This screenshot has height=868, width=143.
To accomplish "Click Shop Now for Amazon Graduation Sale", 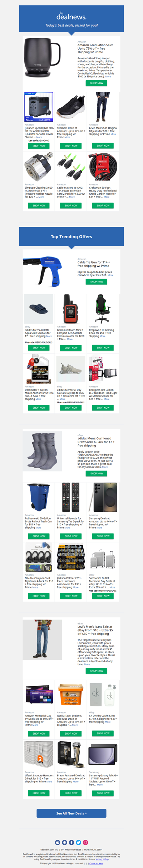I will point(97,83).
